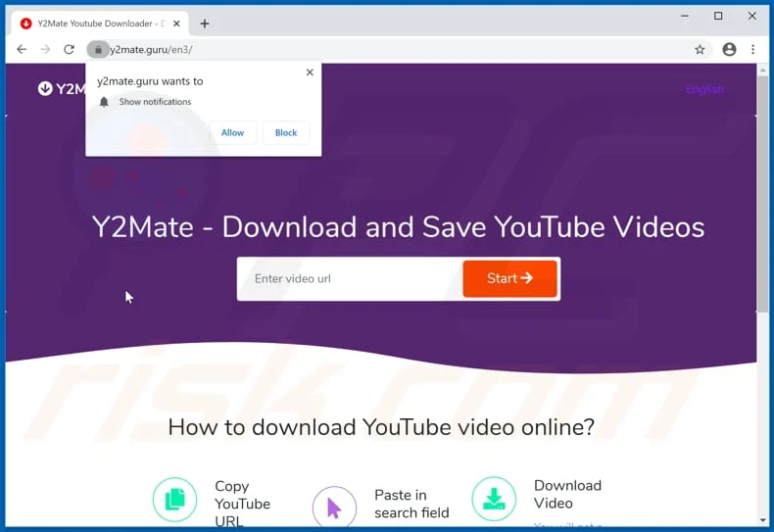Minimize the Chrome window
Image resolution: width=774 pixels, height=532 pixels.
coord(685,17)
